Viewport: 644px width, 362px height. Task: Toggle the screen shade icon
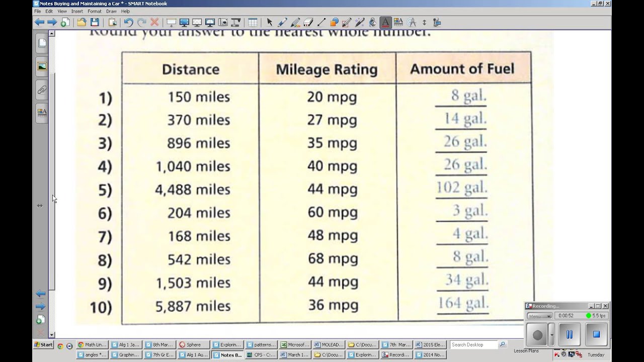(171, 22)
